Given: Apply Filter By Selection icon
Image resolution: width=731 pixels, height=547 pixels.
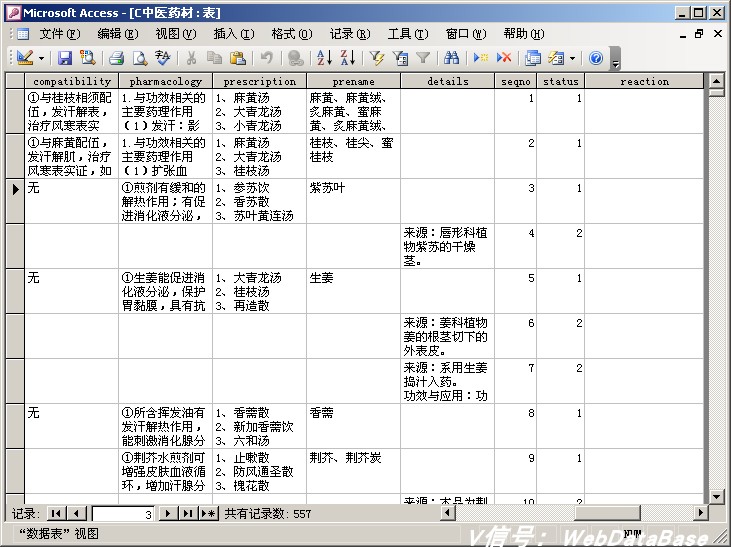Looking at the screenshot, I should pos(376,58).
